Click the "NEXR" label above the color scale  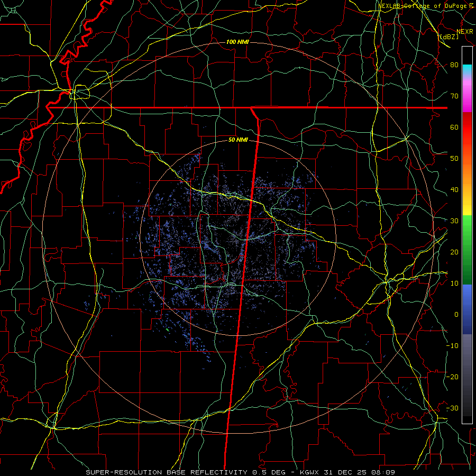point(465,32)
